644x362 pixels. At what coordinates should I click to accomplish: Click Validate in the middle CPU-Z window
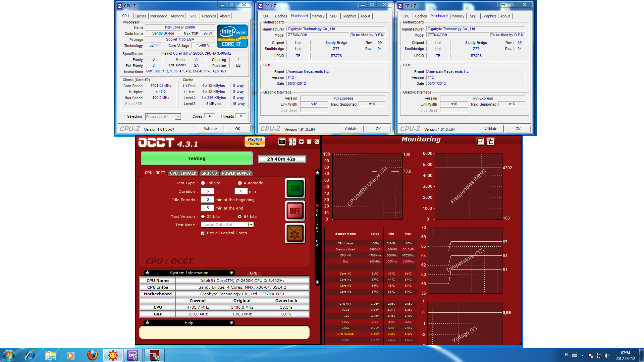351,129
